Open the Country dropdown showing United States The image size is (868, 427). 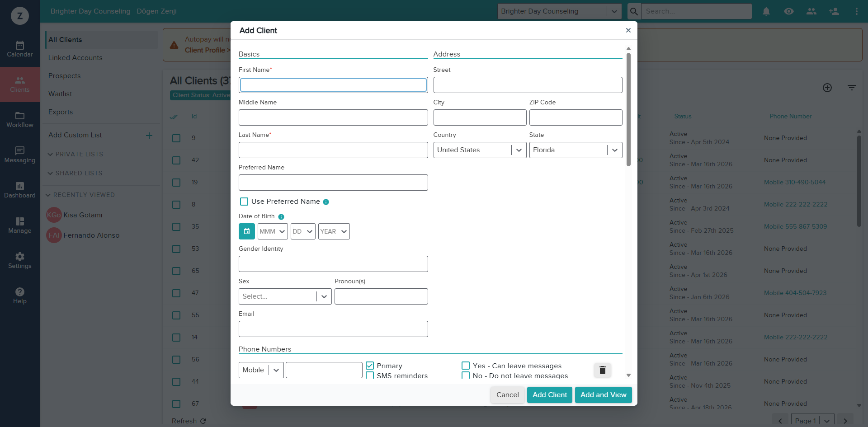[480, 150]
